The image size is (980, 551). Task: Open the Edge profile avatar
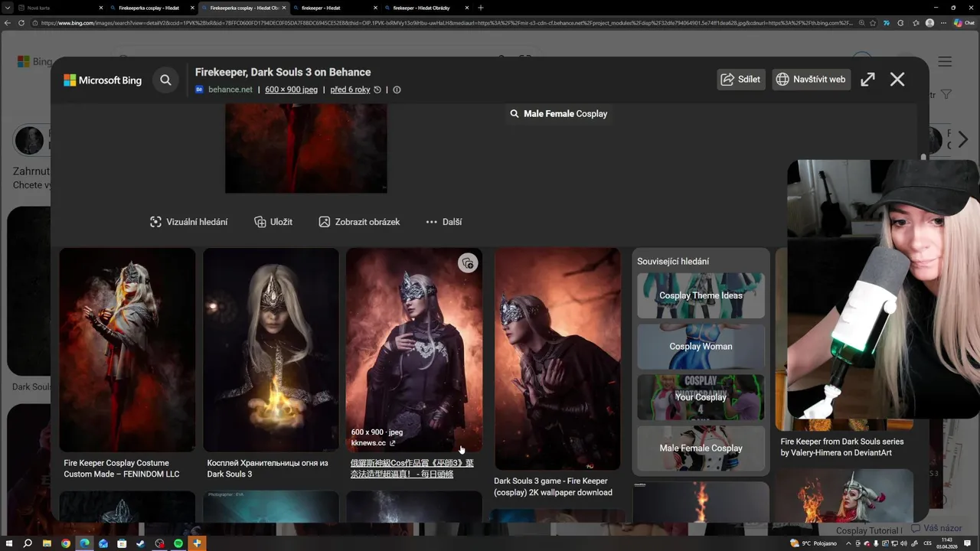pos(929,23)
